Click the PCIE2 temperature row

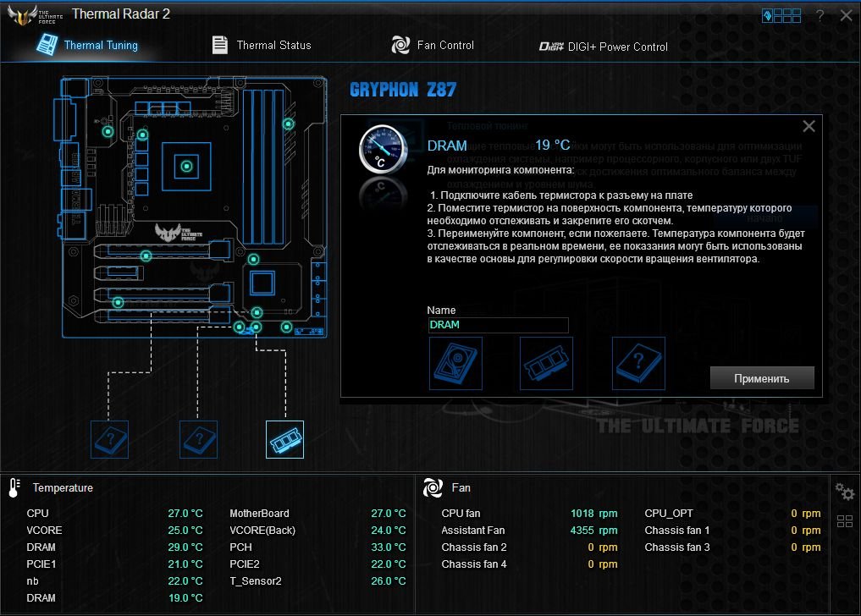coord(317,564)
